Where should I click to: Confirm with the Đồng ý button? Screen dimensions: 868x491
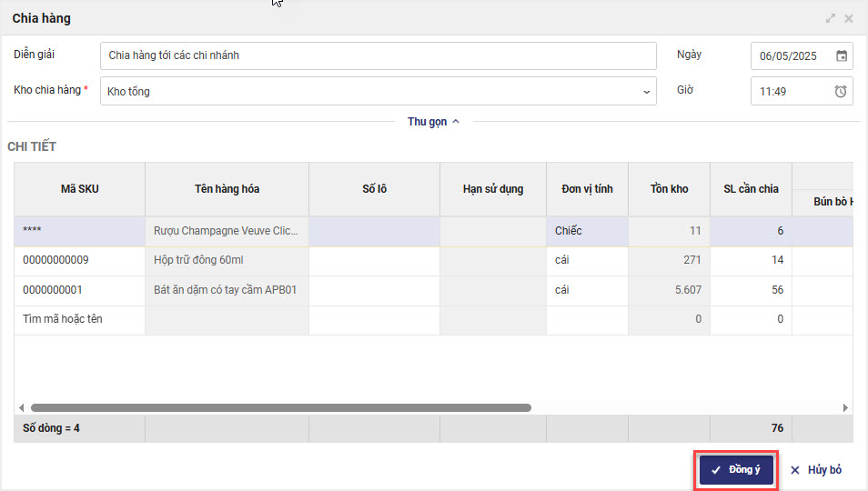tap(736, 470)
